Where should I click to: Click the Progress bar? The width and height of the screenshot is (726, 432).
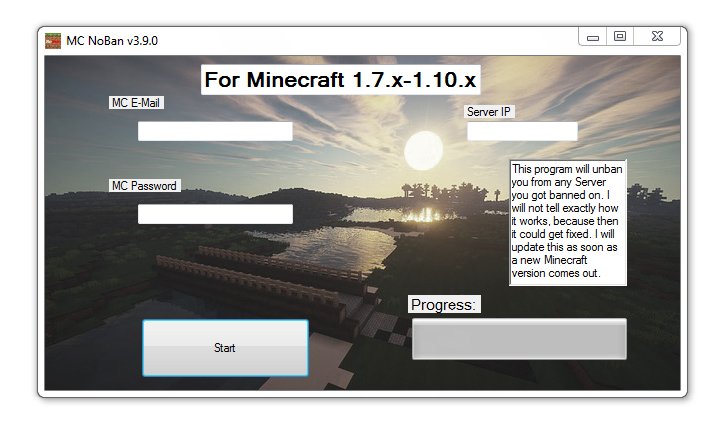click(519, 338)
